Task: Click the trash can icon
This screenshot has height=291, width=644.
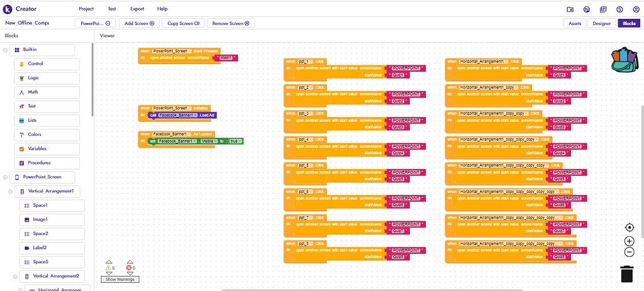Action: pyautogui.click(x=627, y=274)
